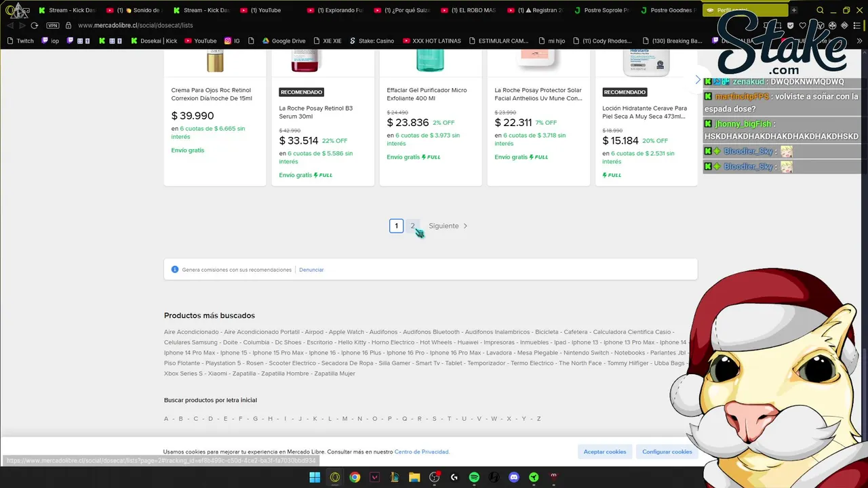Switch to the Postre Goodnes tab
Image resolution: width=868 pixels, height=488 pixels.
tap(668, 10)
